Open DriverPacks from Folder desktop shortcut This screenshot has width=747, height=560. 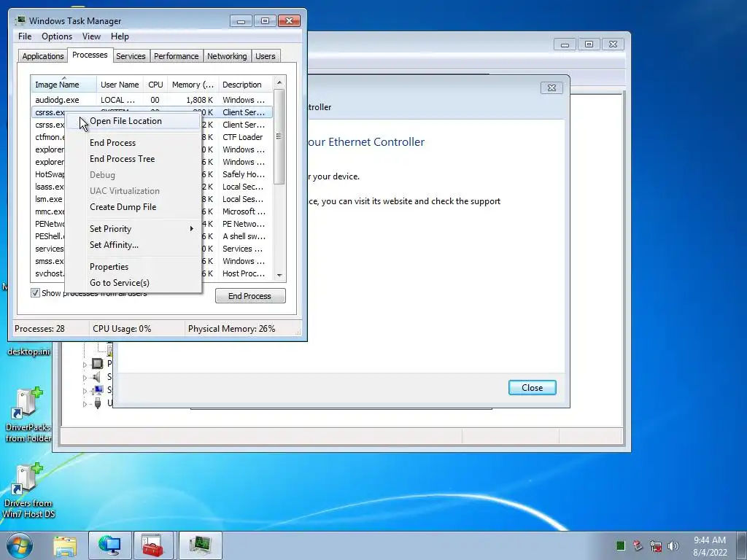(x=28, y=415)
